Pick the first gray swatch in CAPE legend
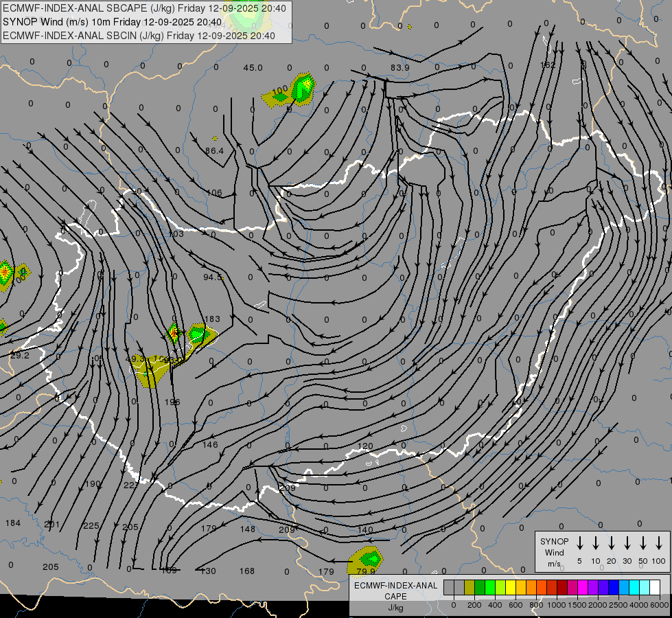Screen dimensions: 672x618 449,587
